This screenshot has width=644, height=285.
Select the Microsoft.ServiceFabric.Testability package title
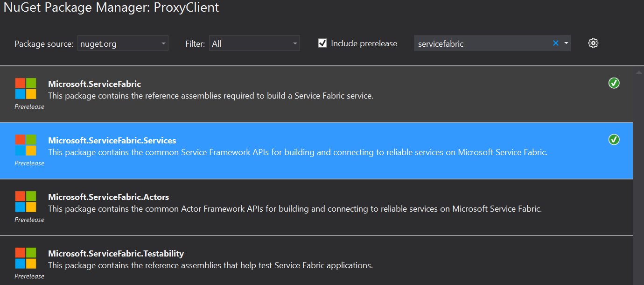pos(116,254)
